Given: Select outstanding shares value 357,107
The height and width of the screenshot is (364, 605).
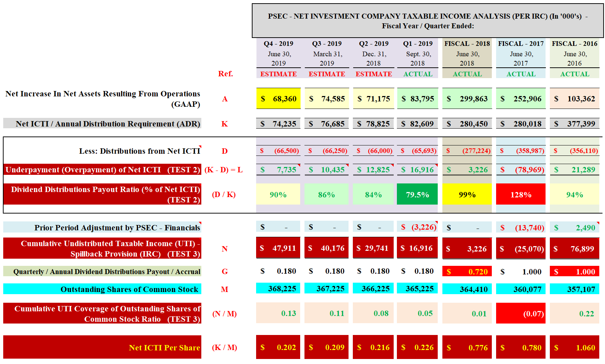Looking at the screenshot, I should [575, 289].
